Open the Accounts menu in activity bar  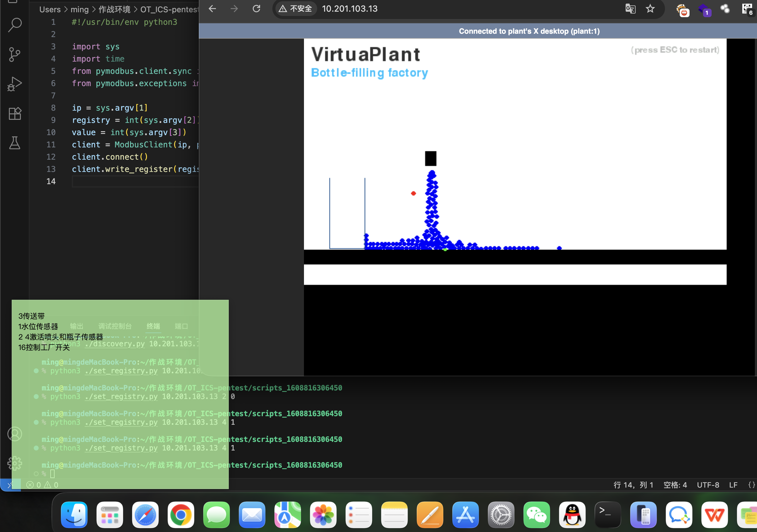(14, 434)
